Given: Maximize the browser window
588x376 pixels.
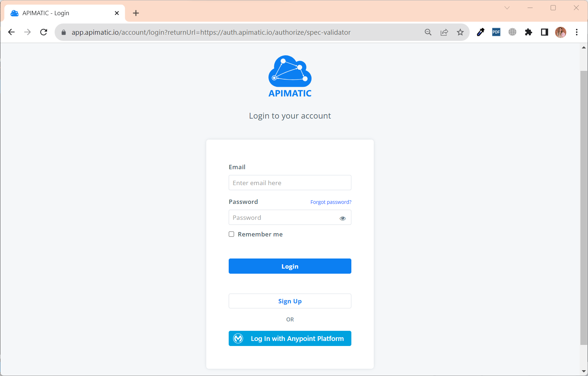Looking at the screenshot, I should coord(553,8).
